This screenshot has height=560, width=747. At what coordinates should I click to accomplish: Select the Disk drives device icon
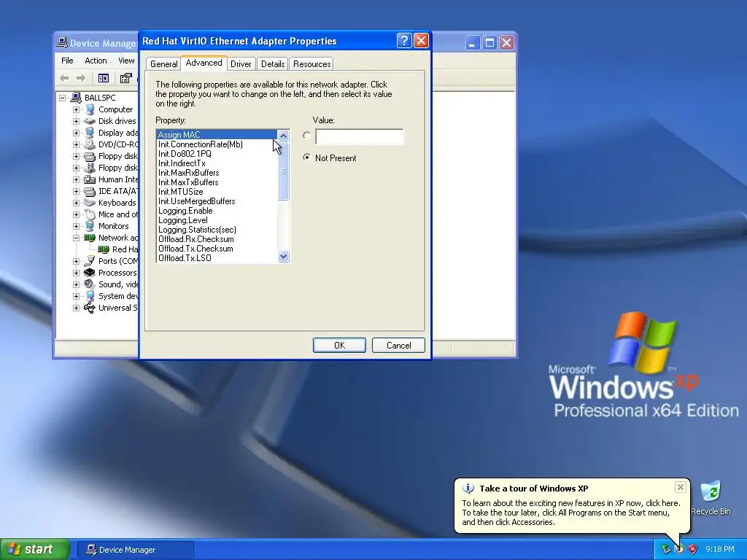[90, 121]
